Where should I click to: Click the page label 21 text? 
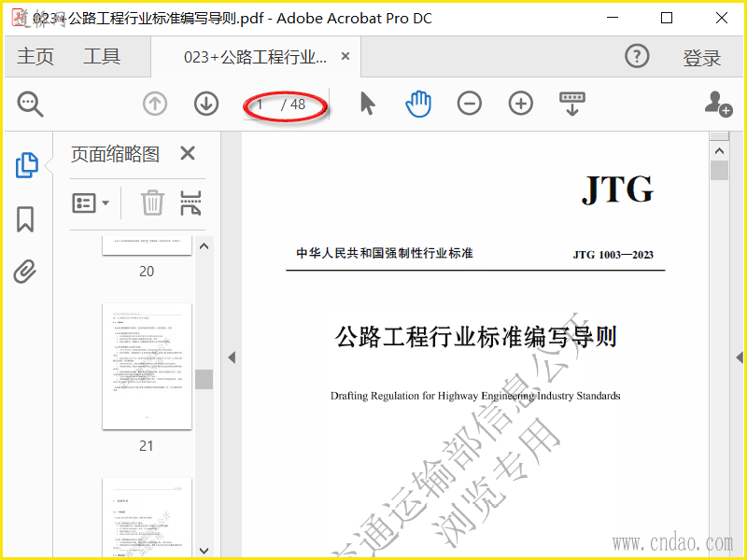(147, 446)
